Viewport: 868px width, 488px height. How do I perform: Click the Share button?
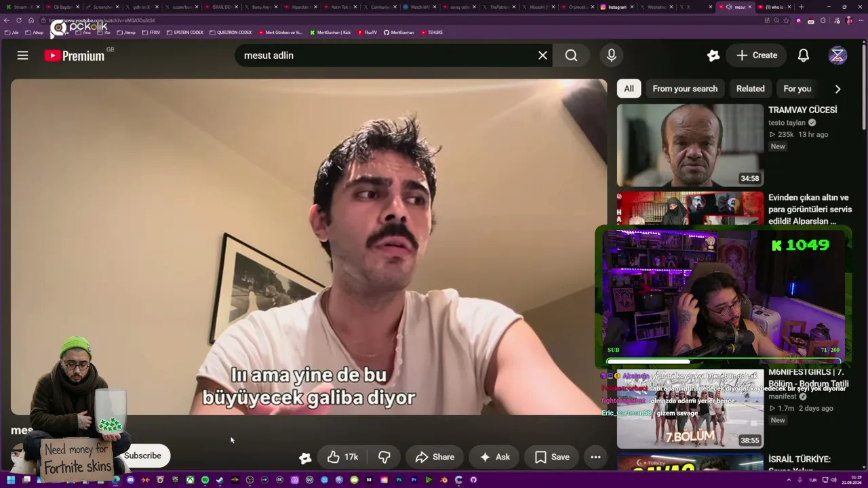(x=435, y=457)
